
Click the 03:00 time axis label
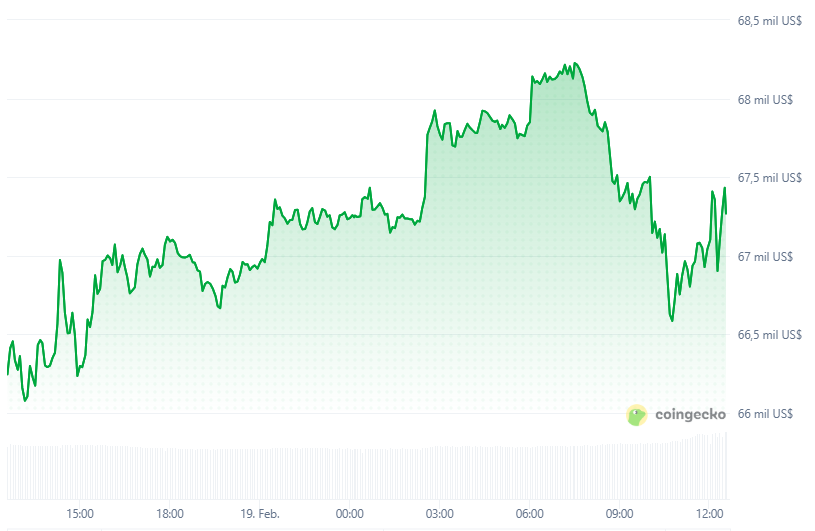click(x=439, y=514)
